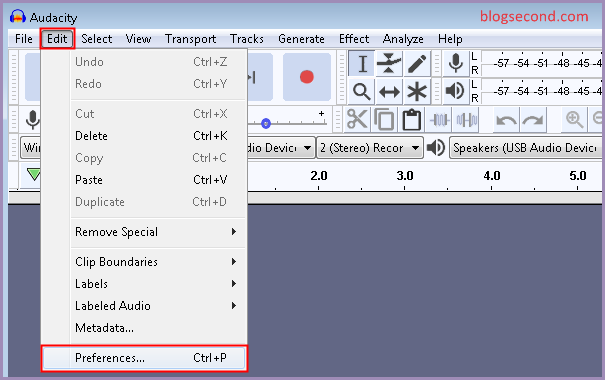Choose Metadata... from Edit menu
The height and width of the screenshot is (380, 605).
(144, 328)
